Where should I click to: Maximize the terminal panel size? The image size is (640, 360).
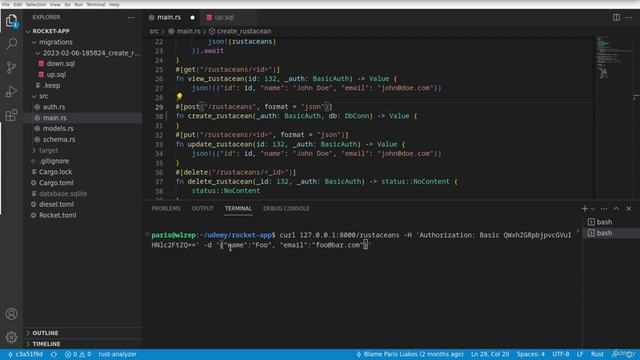(x=616, y=209)
